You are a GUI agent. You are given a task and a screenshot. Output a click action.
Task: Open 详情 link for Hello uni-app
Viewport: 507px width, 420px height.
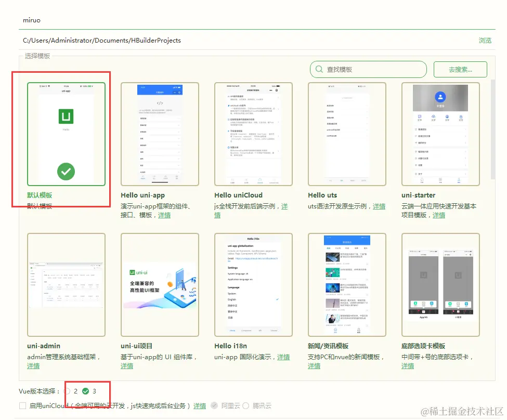[164, 215]
